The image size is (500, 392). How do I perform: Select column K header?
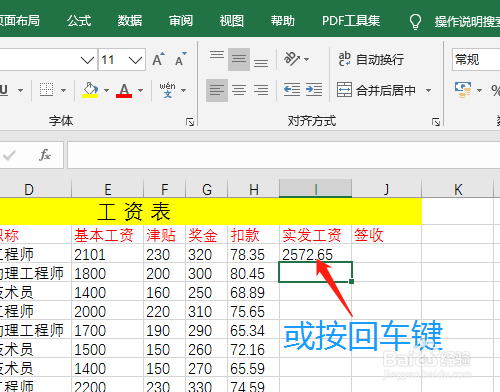[x=458, y=189]
